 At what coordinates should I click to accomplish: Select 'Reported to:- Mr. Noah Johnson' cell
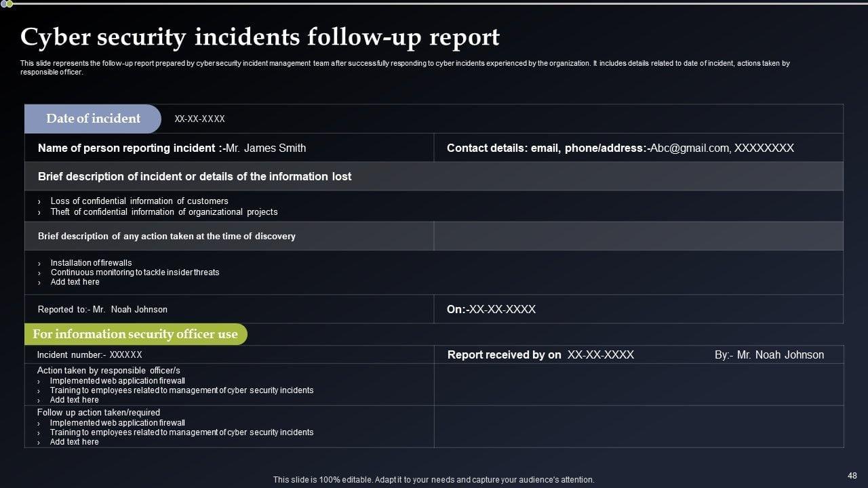102,309
